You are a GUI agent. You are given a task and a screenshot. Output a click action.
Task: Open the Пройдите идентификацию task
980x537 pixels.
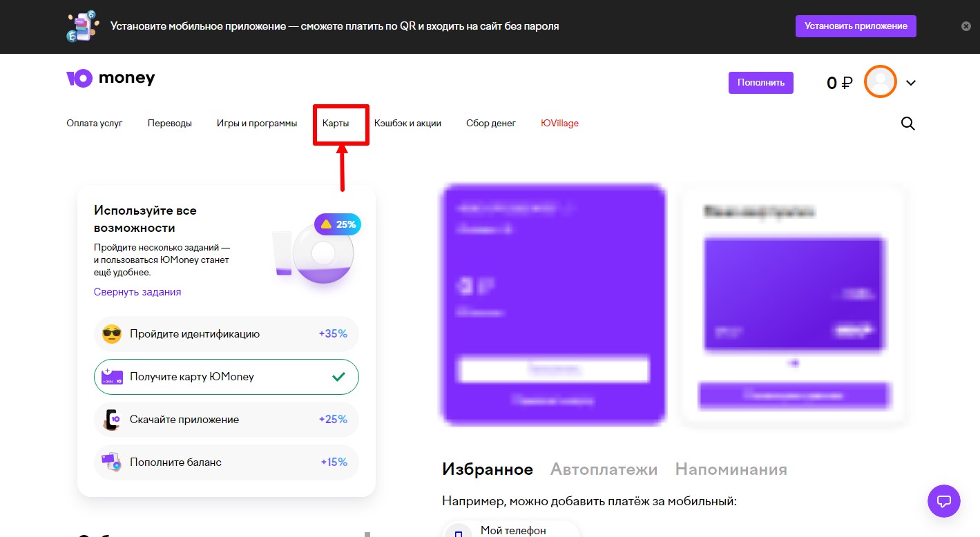227,334
